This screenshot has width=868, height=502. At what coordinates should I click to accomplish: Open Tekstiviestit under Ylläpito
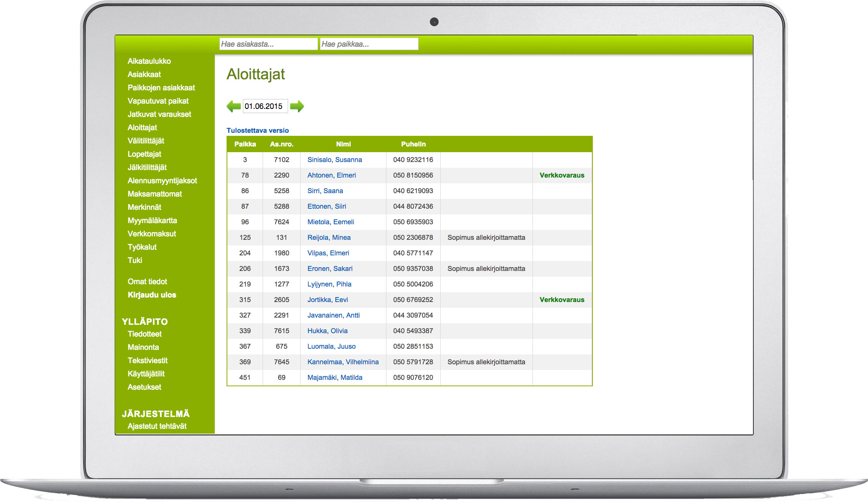[x=147, y=360]
